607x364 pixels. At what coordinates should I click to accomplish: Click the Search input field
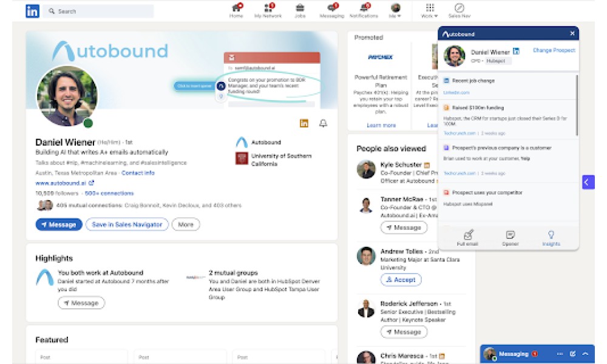[x=98, y=11]
